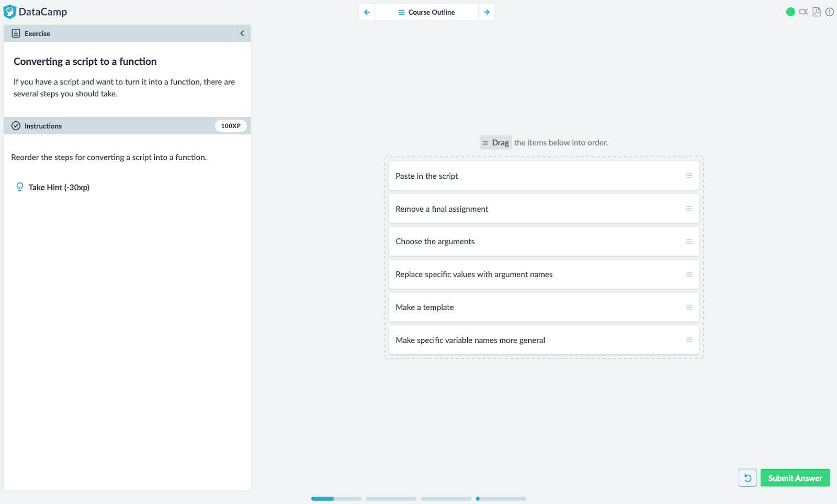
Task: Select 'Replace specific values with argument names' item
Action: [x=544, y=274]
